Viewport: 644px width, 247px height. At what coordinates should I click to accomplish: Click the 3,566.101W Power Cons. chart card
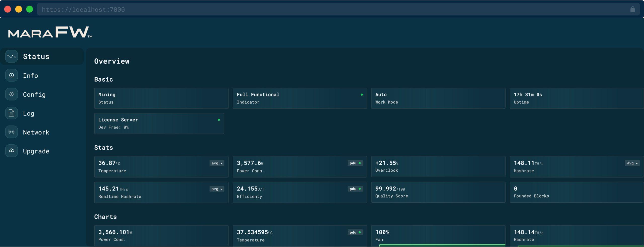pyautogui.click(x=161, y=236)
